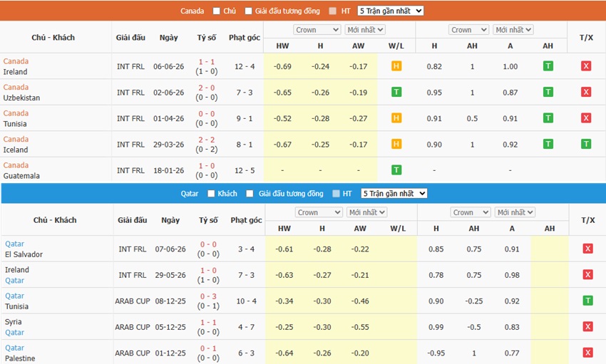This screenshot has width=606, height=364.
Task: Click Phạt góc column header in Canada table
Action: (245, 38)
